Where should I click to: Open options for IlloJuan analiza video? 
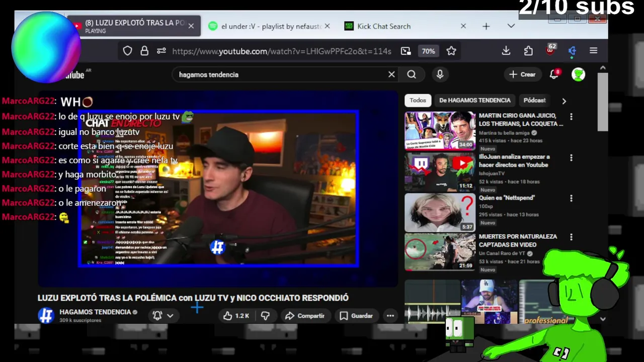pos(571,158)
